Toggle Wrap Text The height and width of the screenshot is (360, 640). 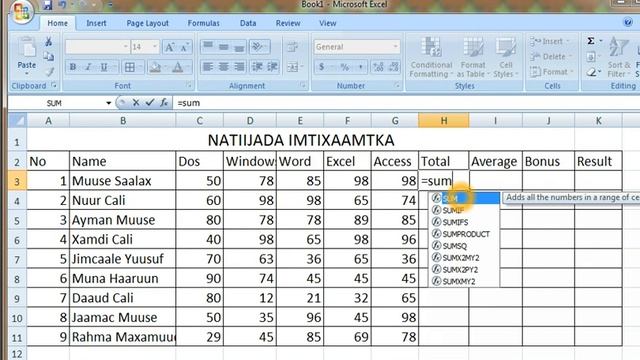(x=293, y=47)
